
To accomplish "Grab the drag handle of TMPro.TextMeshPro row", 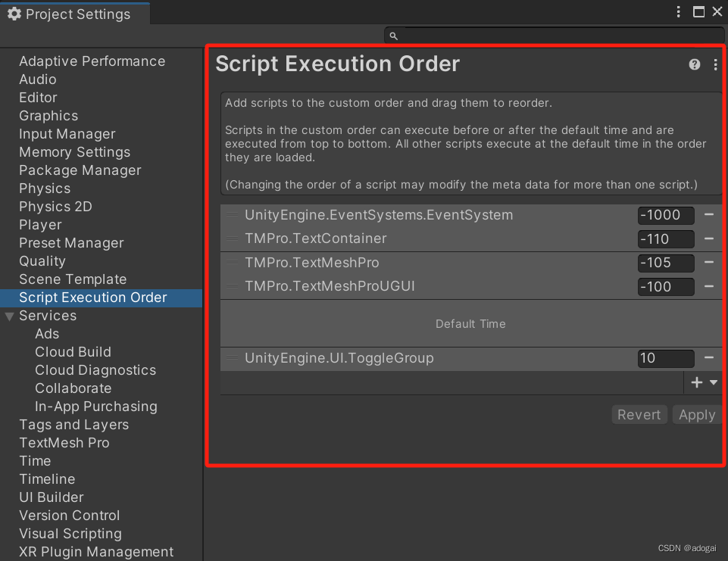I will click(232, 262).
